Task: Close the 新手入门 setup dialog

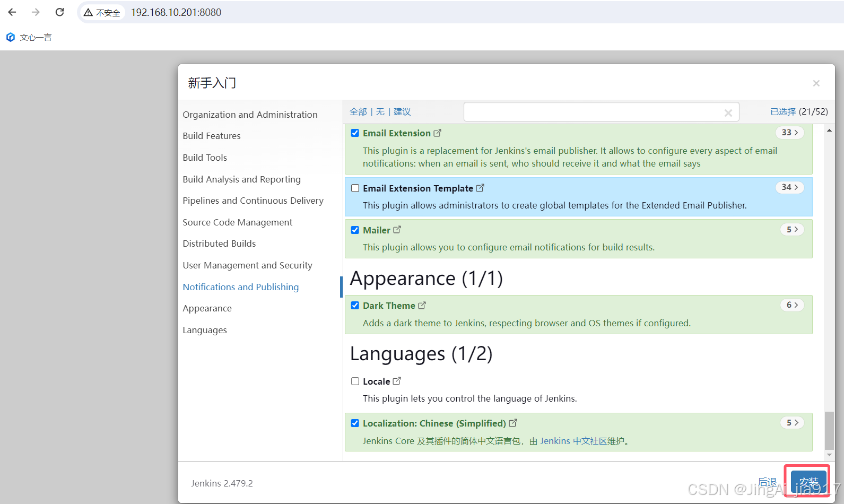Action: pyautogui.click(x=816, y=83)
